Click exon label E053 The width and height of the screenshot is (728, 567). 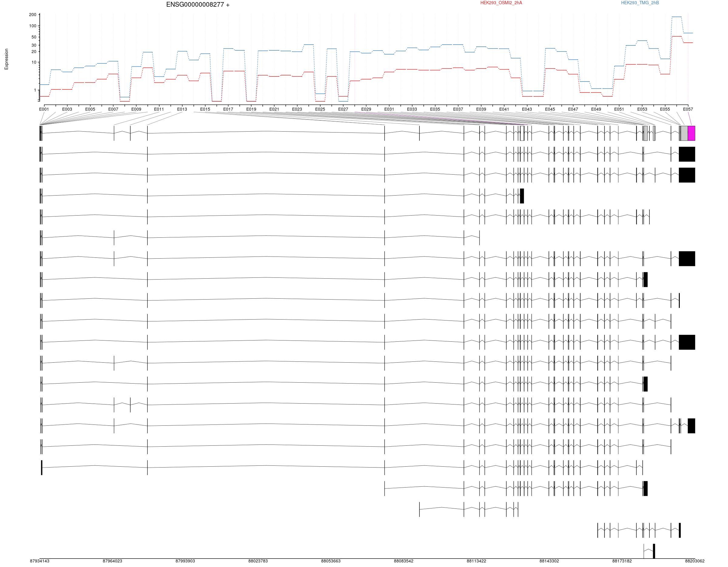[x=642, y=109]
